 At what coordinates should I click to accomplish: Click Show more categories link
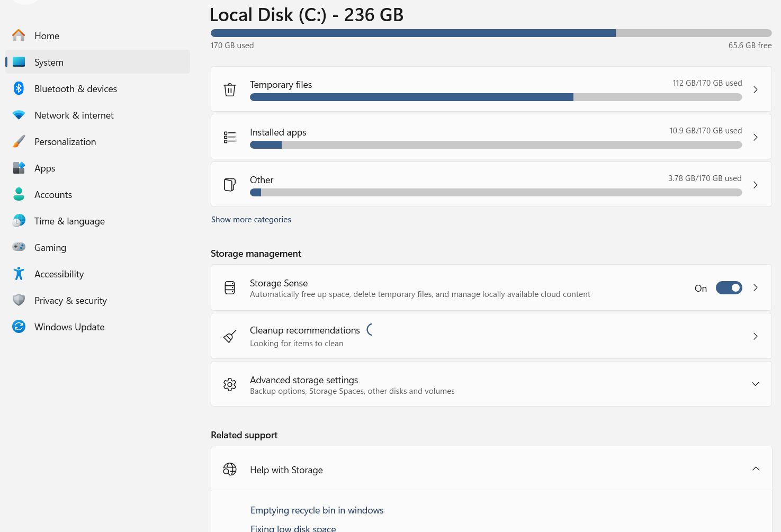click(x=251, y=220)
